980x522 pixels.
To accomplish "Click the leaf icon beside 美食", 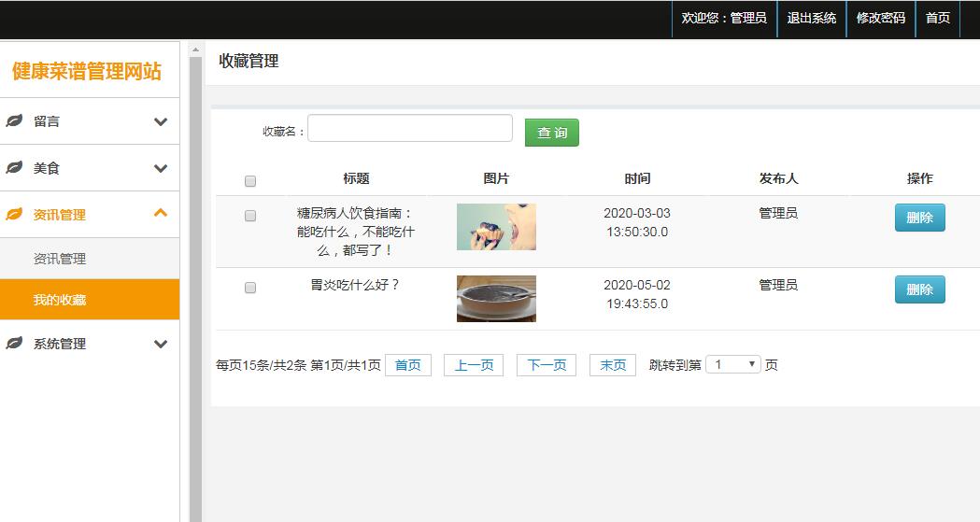I will 14,167.
